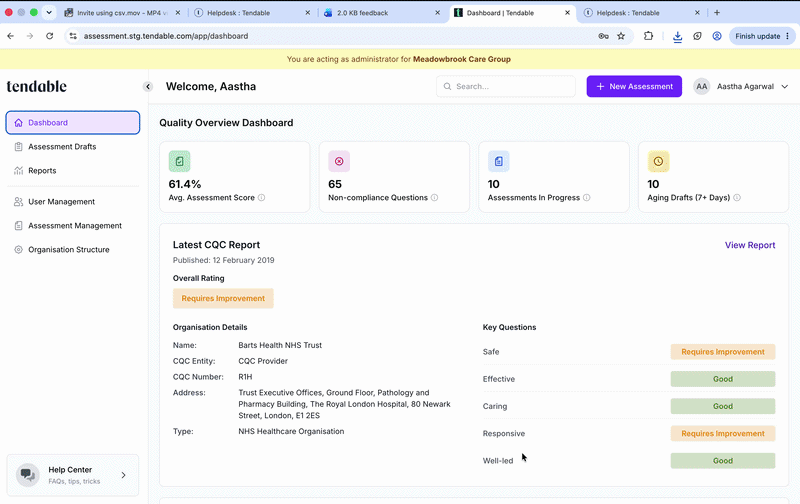Click the CQC Number value R1H
Image resolution: width=800 pixels, height=504 pixels.
tap(245, 377)
